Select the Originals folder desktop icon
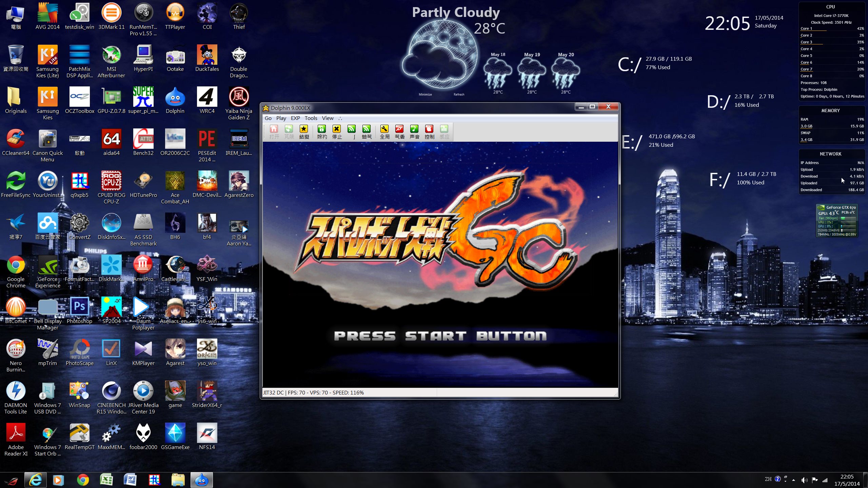The image size is (868, 488). pos(16,100)
